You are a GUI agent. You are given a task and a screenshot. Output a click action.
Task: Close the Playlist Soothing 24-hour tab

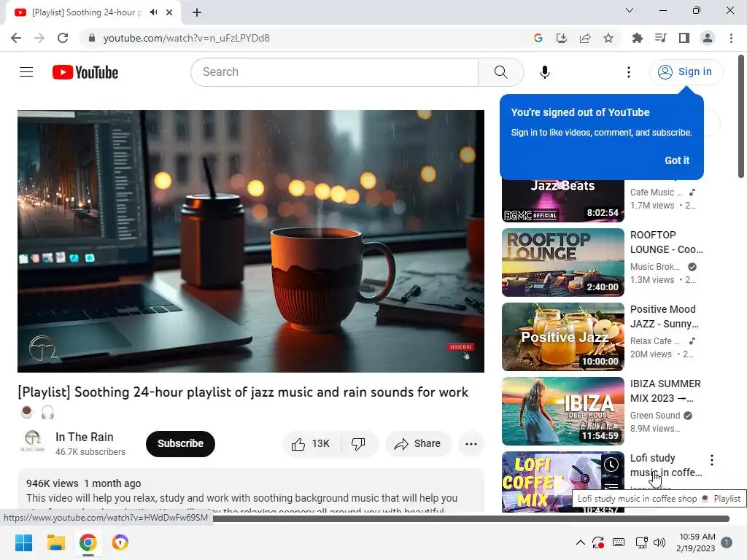169,12
